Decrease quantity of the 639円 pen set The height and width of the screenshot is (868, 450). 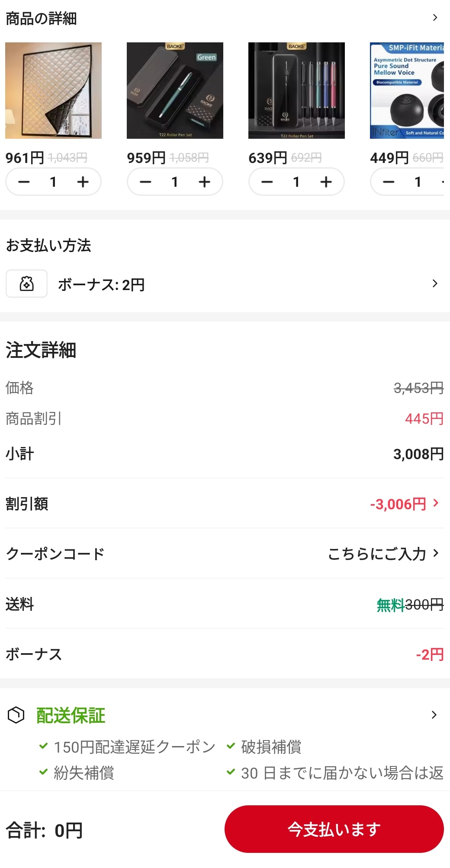pyautogui.click(x=267, y=182)
